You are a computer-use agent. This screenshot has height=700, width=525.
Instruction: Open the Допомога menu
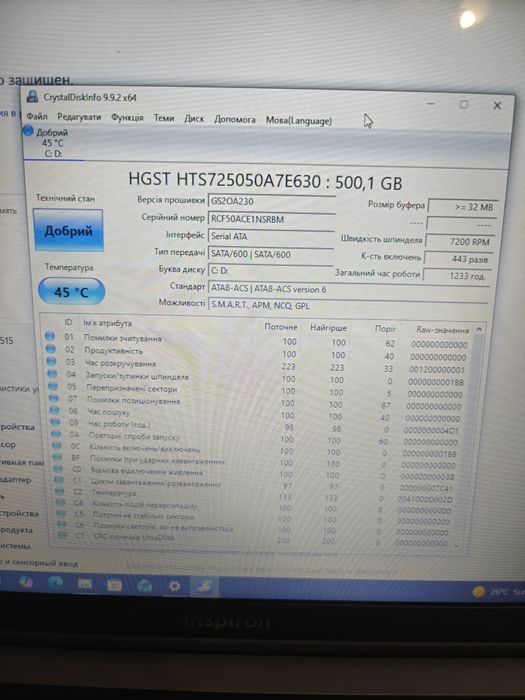(x=235, y=120)
